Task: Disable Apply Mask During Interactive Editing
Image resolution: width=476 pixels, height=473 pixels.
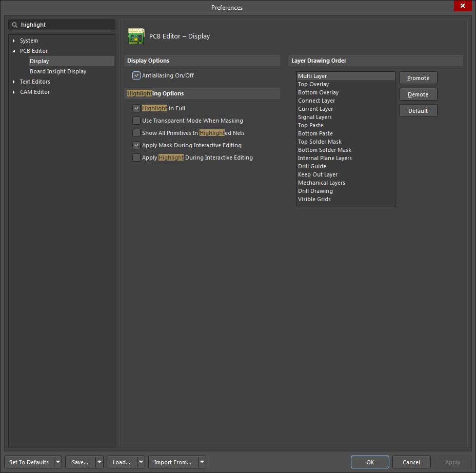Action: (136, 145)
